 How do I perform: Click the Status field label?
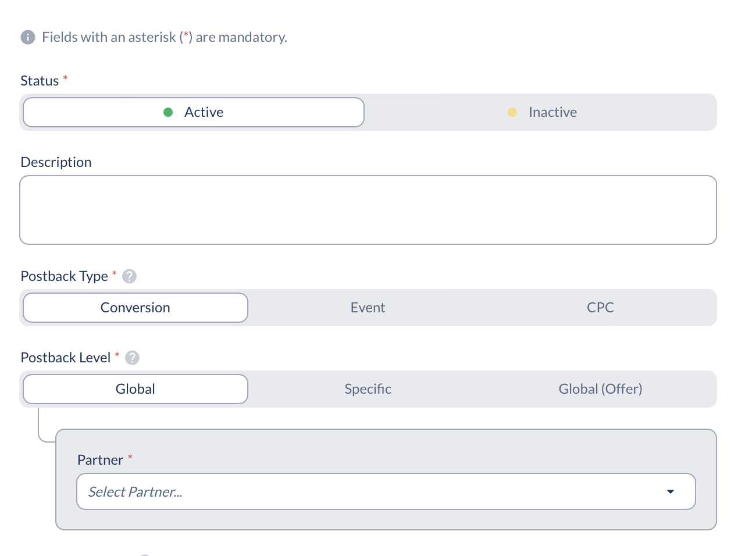(40, 81)
